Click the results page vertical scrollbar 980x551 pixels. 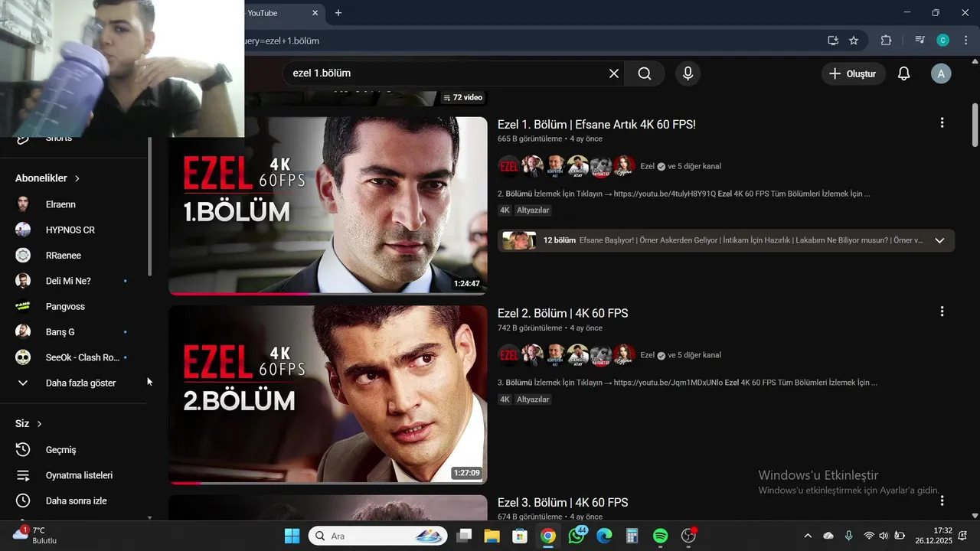[x=975, y=125]
